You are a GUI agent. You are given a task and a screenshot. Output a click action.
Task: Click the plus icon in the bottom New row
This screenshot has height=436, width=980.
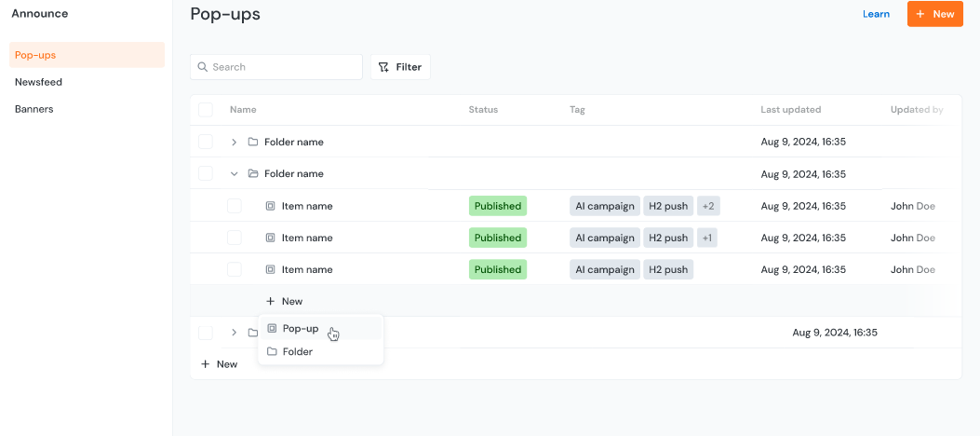point(206,364)
